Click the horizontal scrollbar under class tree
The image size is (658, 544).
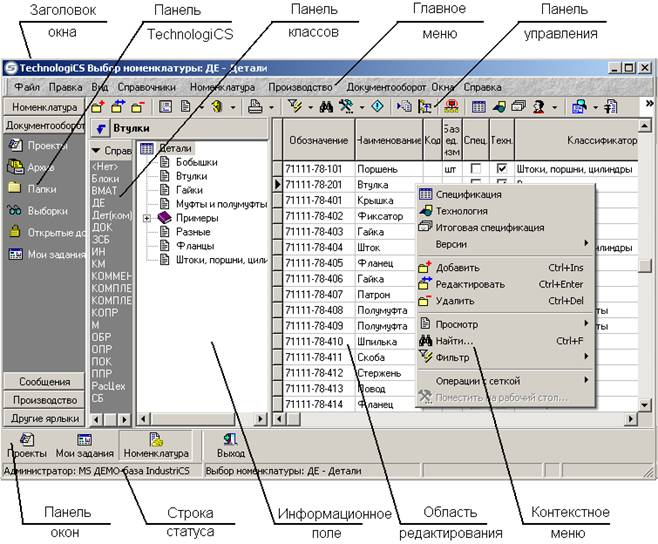point(200,419)
